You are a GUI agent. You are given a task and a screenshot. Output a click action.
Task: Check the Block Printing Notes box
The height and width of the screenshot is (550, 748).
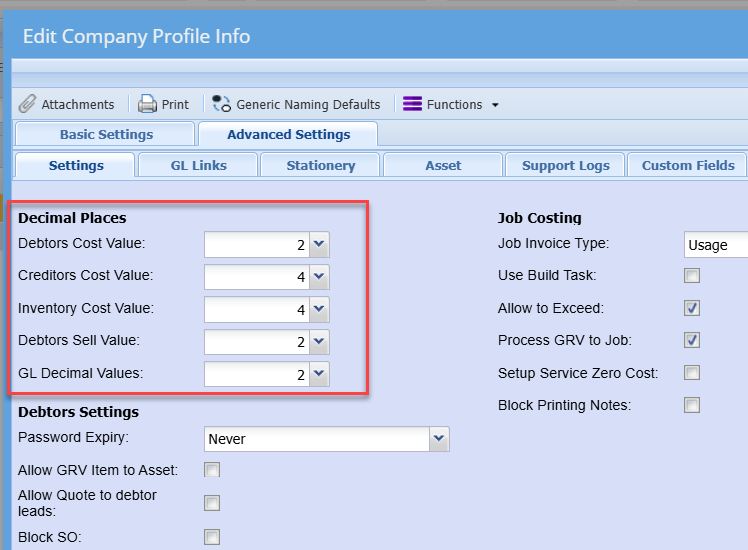point(691,405)
